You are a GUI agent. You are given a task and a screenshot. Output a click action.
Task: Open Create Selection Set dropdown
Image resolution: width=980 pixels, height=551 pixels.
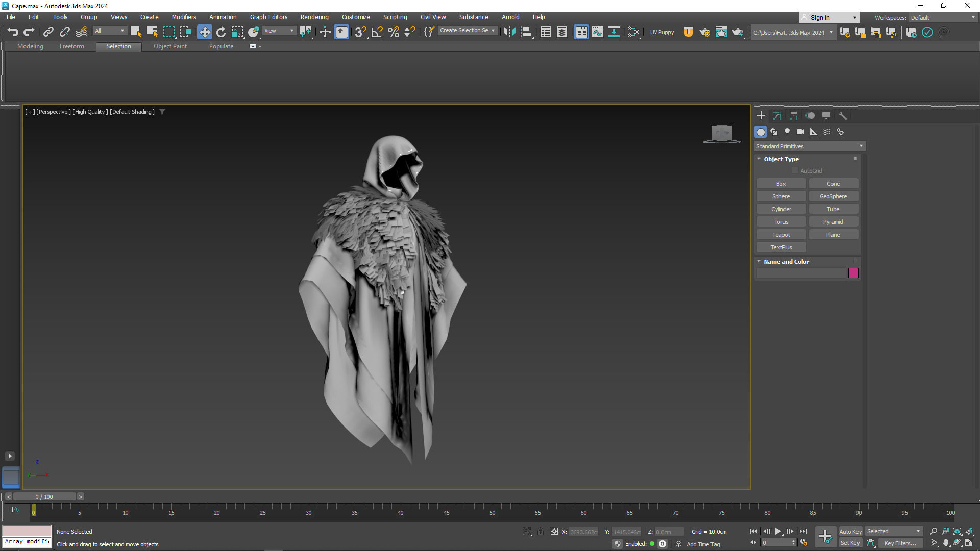pos(468,31)
